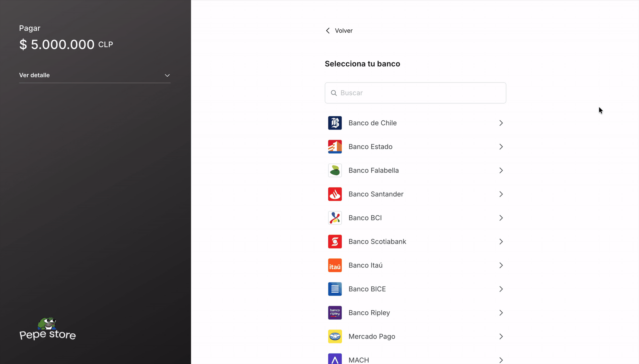
Task: Open Banco BICE row chevron
Action: [501, 289]
